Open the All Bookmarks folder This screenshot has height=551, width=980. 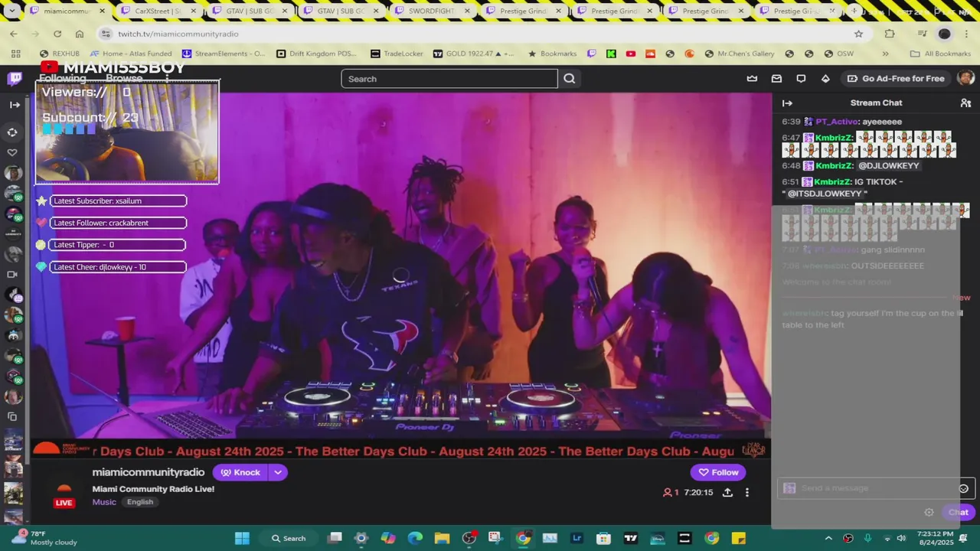point(940,54)
